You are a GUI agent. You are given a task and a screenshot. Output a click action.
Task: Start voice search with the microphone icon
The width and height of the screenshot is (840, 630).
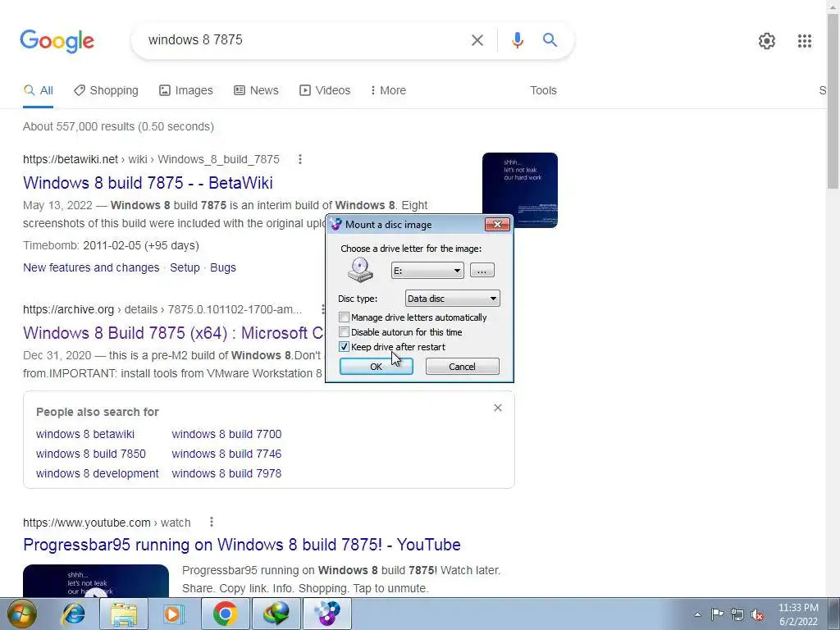click(517, 40)
